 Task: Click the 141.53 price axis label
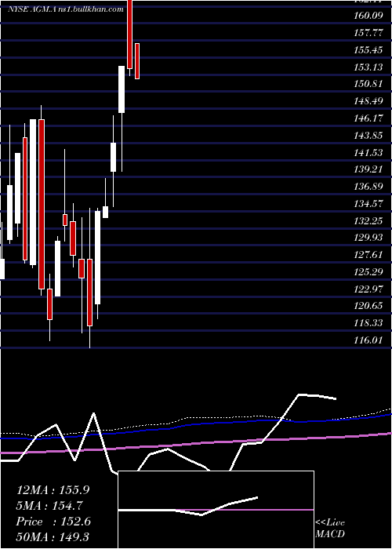(x=368, y=153)
